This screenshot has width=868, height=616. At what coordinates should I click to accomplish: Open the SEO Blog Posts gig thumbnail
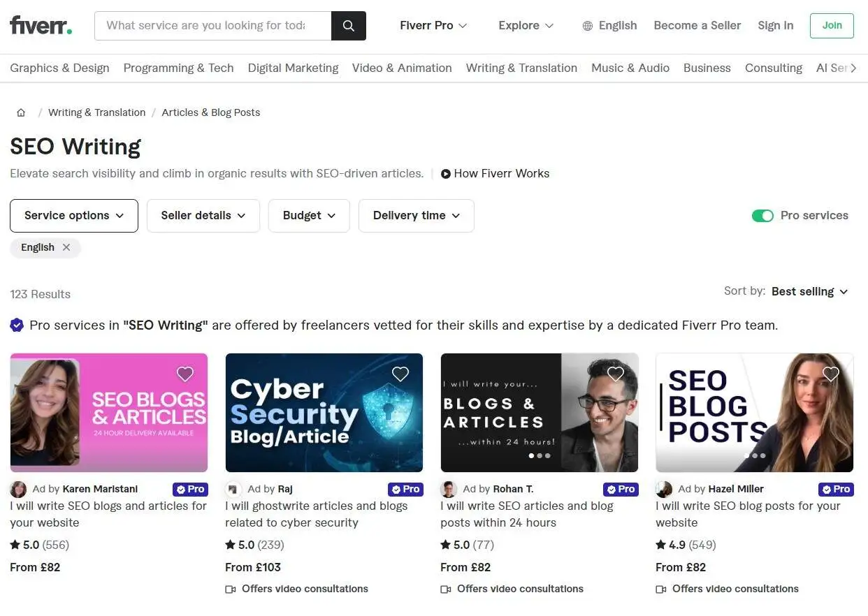coord(754,413)
